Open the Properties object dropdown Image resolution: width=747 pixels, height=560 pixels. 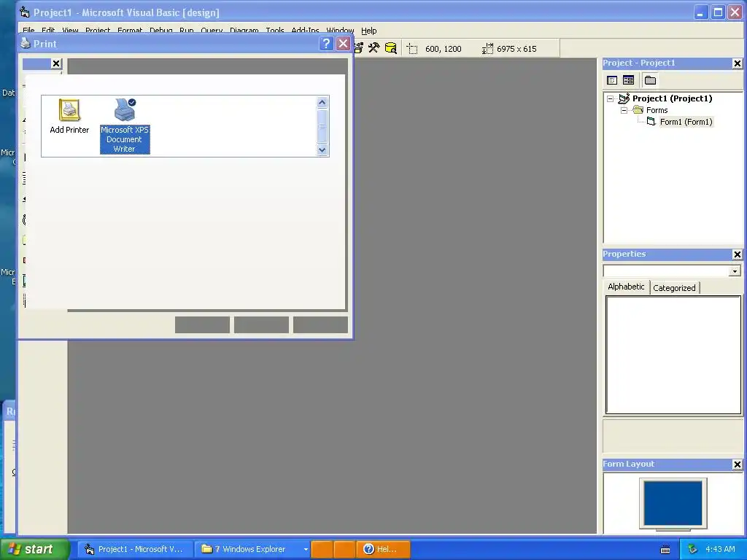tap(735, 271)
